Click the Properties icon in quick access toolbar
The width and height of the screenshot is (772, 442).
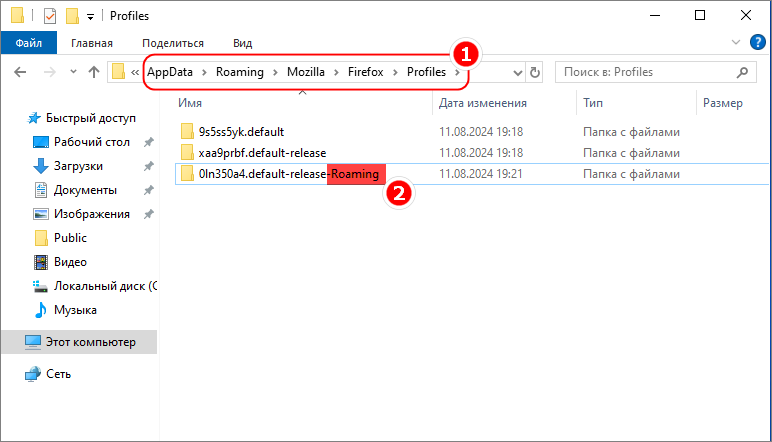point(50,16)
